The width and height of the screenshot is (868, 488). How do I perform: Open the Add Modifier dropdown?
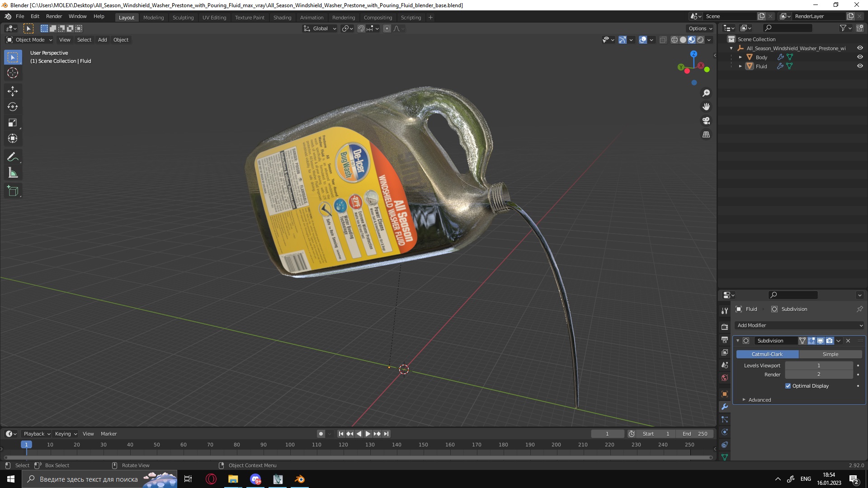(x=799, y=325)
